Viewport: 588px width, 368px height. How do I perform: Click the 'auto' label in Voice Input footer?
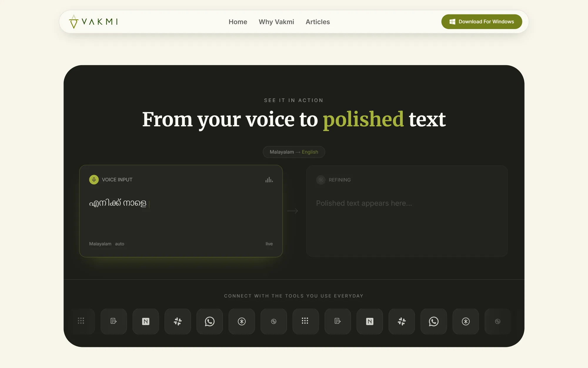click(x=120, y=244)
